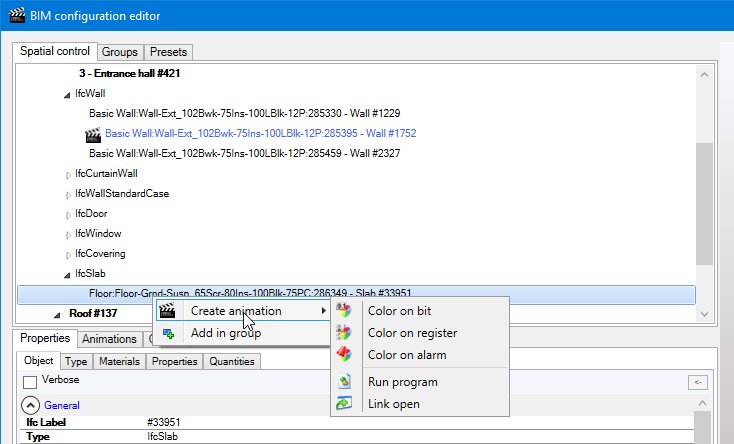Click the Color on alarm icon
Image resolution: width=734 pixels, height=444 pixels.
(x=345, y=355)
